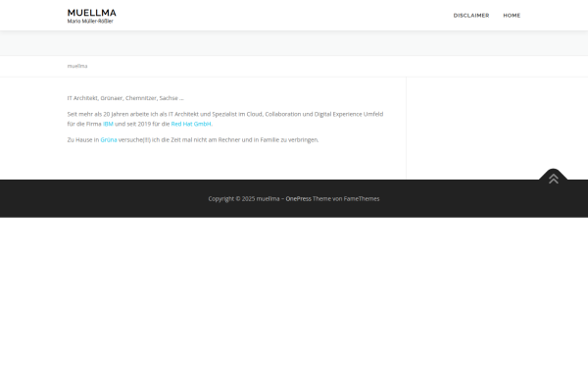
Task: Click the 'muellma' breadcrumb text
Action: pos(77,66)
